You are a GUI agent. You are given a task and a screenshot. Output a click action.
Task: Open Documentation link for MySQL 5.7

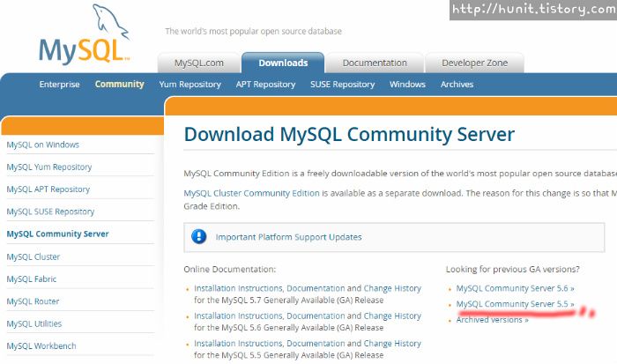coord(316,288)
